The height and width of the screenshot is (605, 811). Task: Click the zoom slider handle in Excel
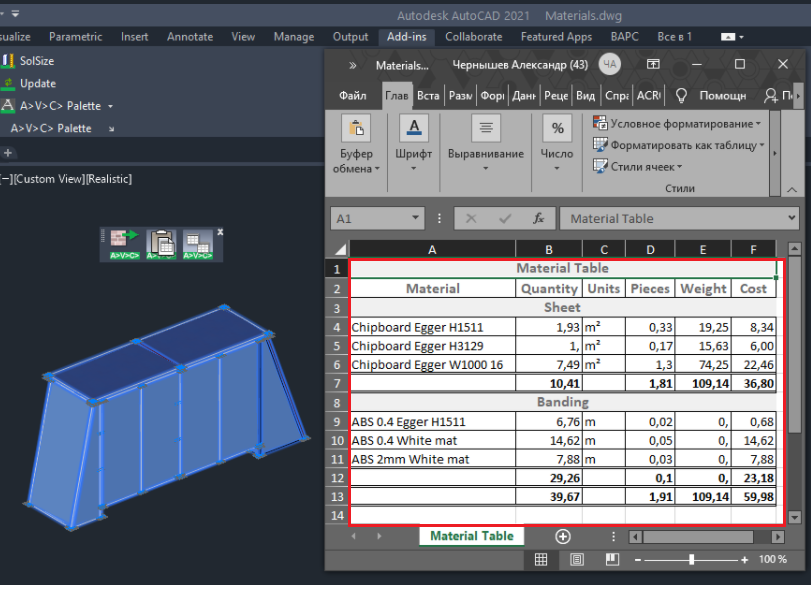[692, 560]
